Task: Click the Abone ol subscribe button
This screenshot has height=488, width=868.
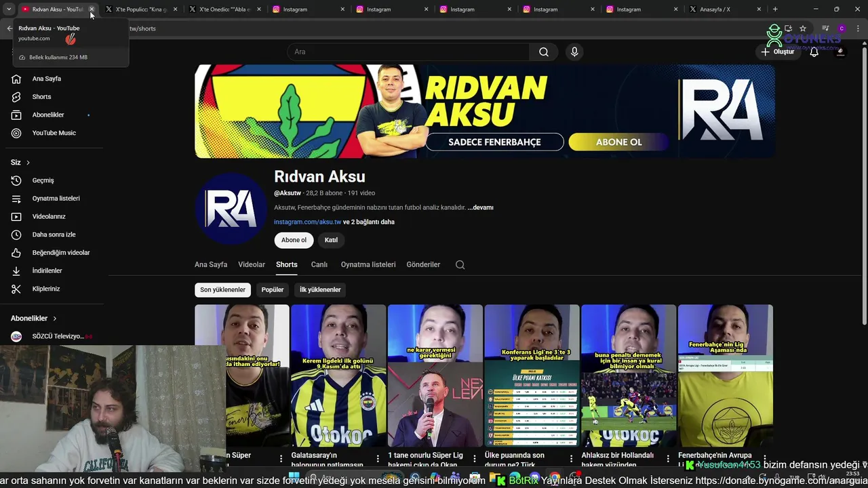Action: [294, 240]
